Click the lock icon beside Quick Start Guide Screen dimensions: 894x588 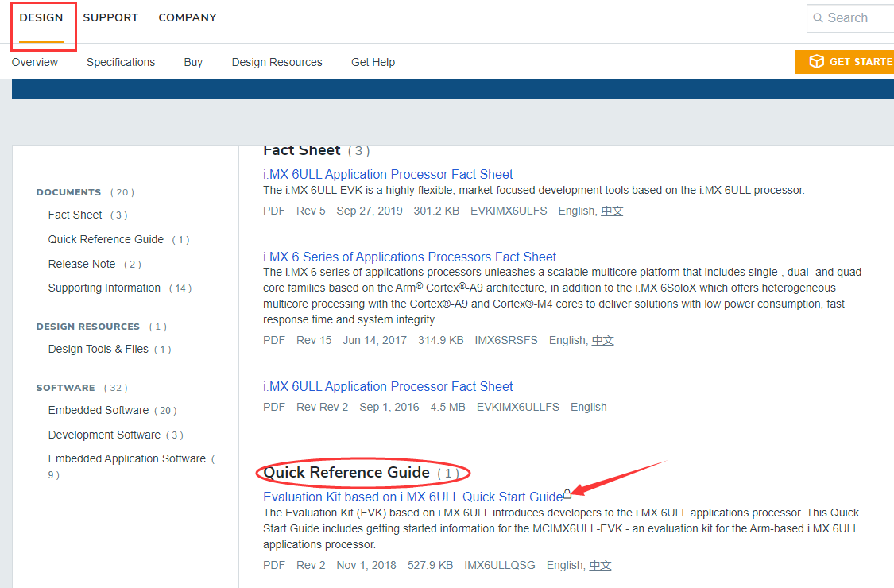567,494
